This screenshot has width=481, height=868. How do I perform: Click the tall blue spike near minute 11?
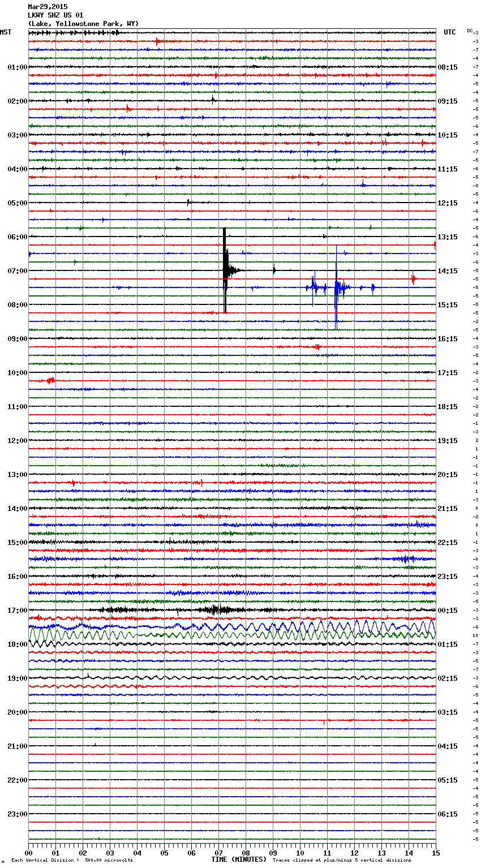(336, 287)
